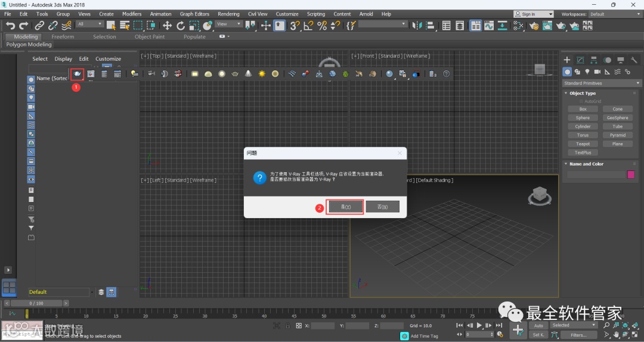Toggle Auto Key animation mode
The width and height of the screenshot is (644, 342).
click(538, 325)
